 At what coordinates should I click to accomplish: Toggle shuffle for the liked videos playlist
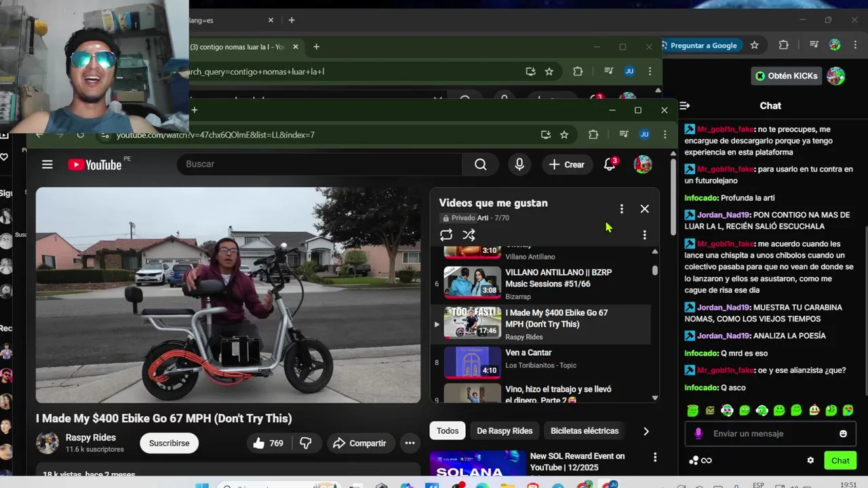[469, 235]
